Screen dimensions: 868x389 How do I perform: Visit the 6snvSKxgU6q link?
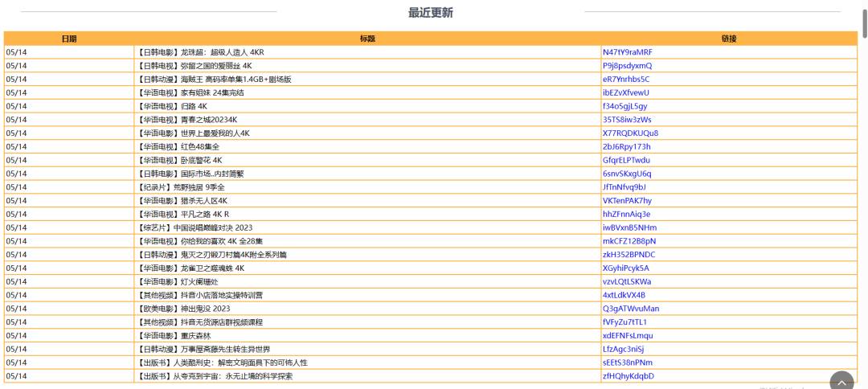[x=627, y=174]
